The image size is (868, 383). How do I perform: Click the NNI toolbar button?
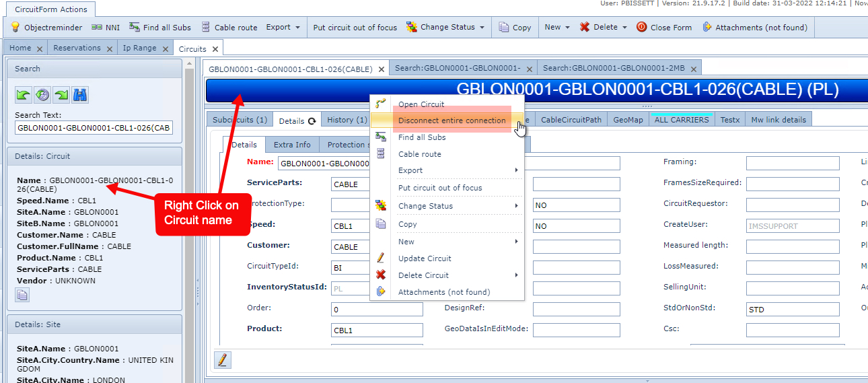point(105,28)
